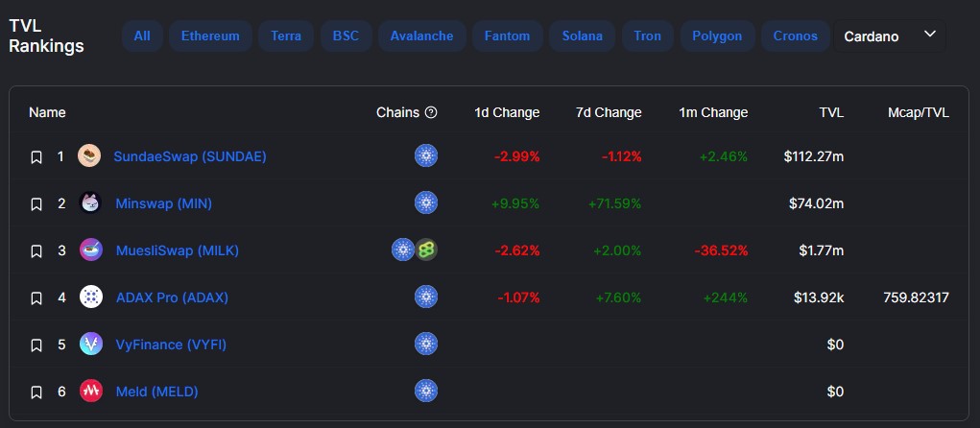Toggle the bookmark for MuesliSwap
The width and height of the screenshot is (980, 428).
[36, 251]
